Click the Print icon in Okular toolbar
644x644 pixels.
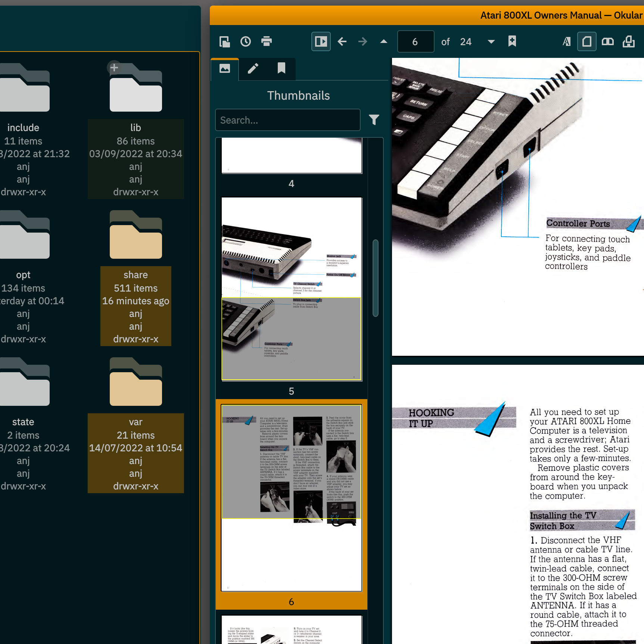click(267, 41)
